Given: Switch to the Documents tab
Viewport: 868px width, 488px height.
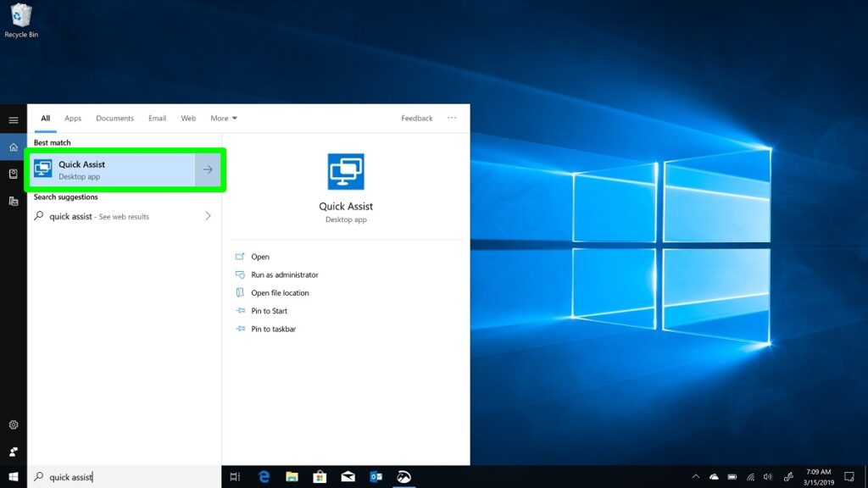Looking at the screenshot, I should 114,119.
